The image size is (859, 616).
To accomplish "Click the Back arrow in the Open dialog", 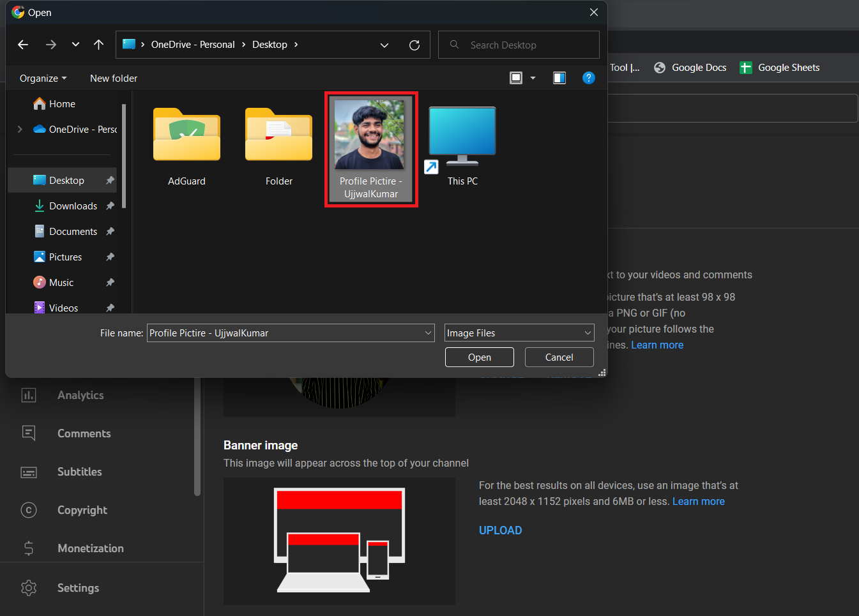I will click(x=23, y=45).
